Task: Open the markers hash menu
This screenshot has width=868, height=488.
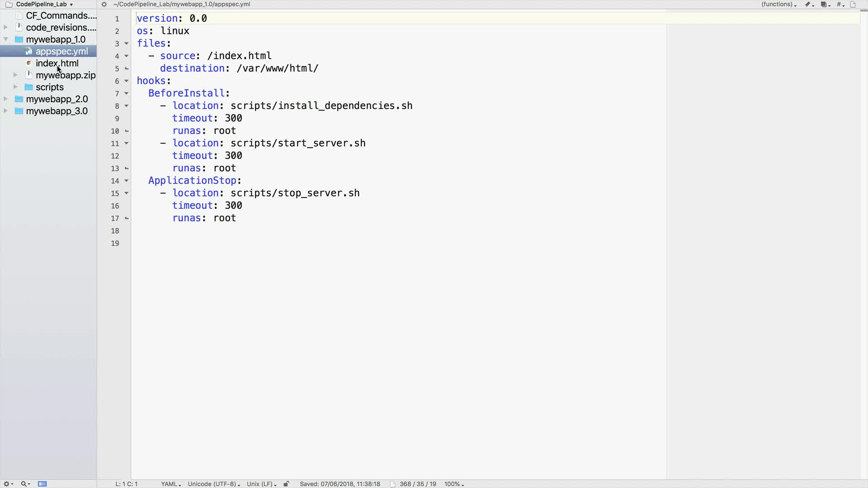Action: [x=840, y=5]
